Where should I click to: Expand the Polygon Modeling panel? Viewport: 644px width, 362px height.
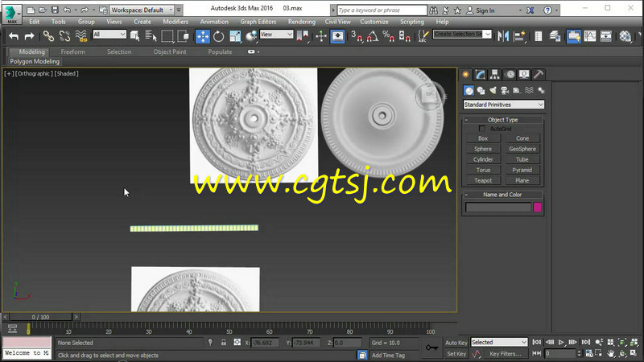coord(35,62)
